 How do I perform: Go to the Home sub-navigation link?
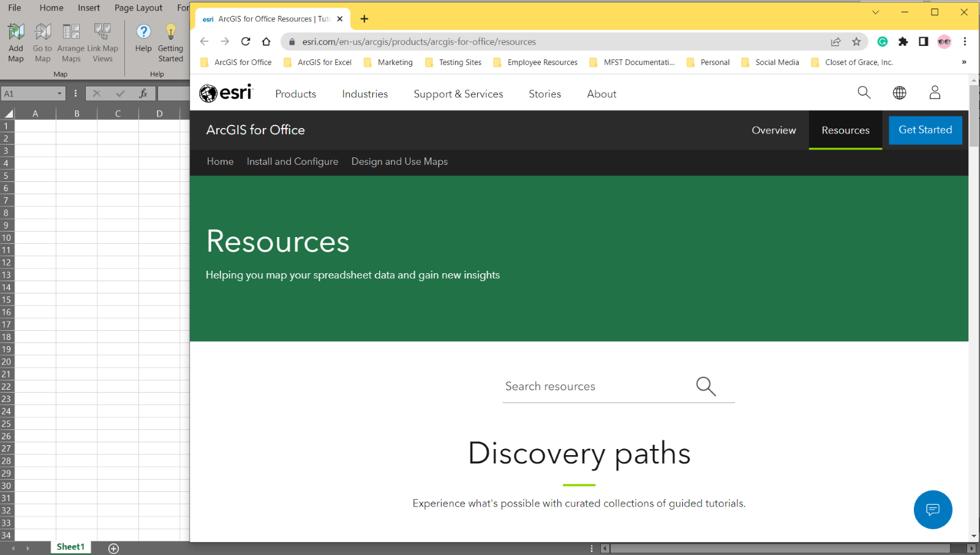(x=220, y=162)
